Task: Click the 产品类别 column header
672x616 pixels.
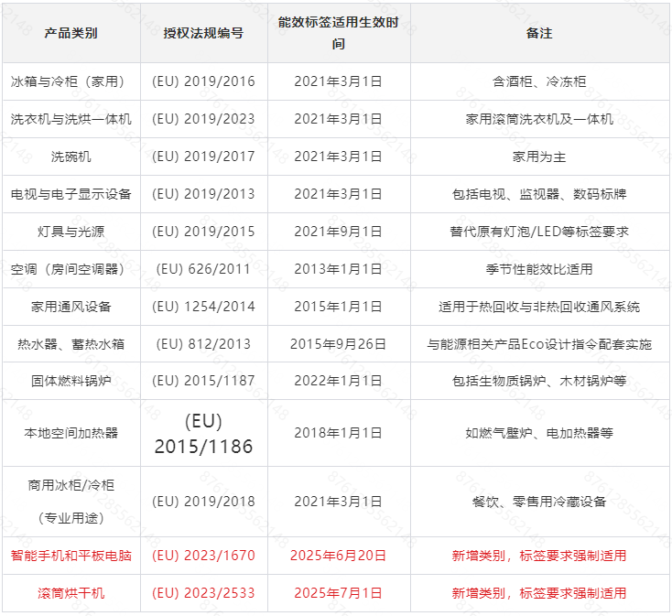Action: pyautogui.click(x=70, y=33)
